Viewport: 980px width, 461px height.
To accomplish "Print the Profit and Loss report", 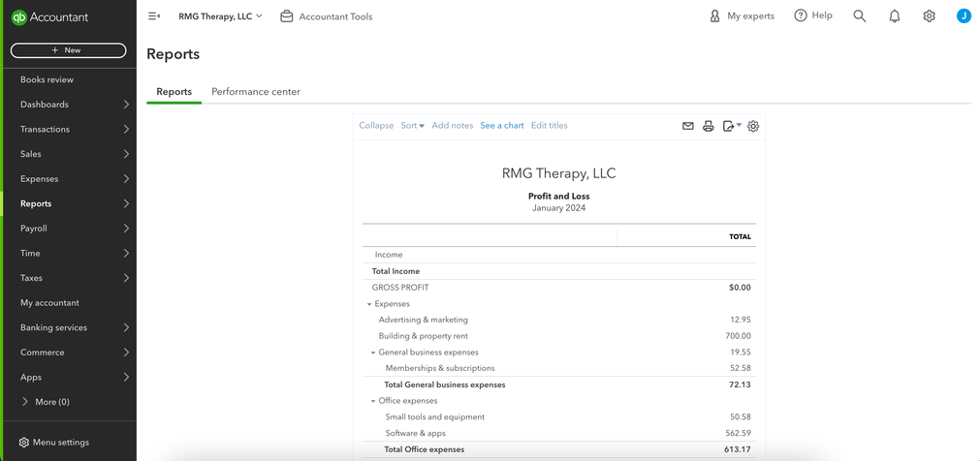I will 709,126.
